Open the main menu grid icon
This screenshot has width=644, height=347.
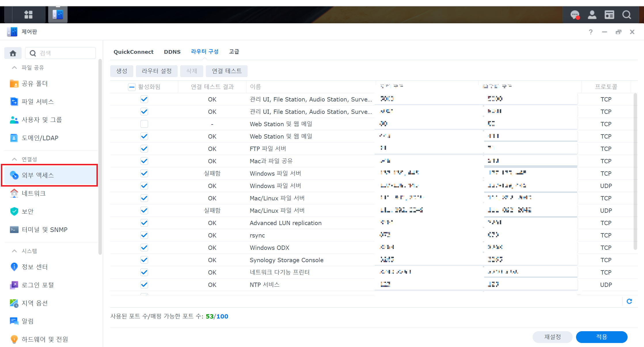[x=29, y=15]
